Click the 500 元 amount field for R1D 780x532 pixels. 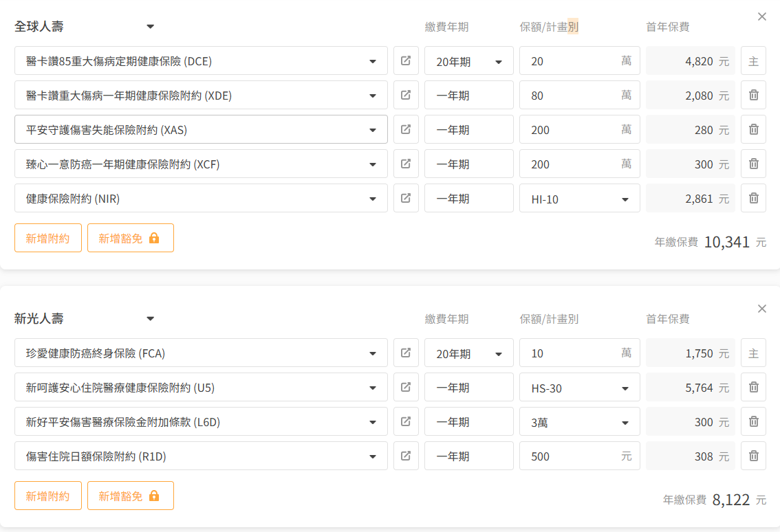click(571, 456)
